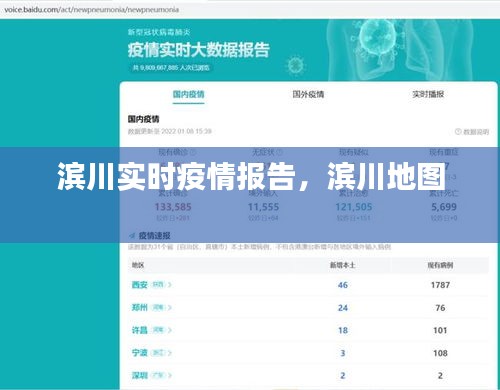Click the 133,585 cumulative confirmed figure

173,207
